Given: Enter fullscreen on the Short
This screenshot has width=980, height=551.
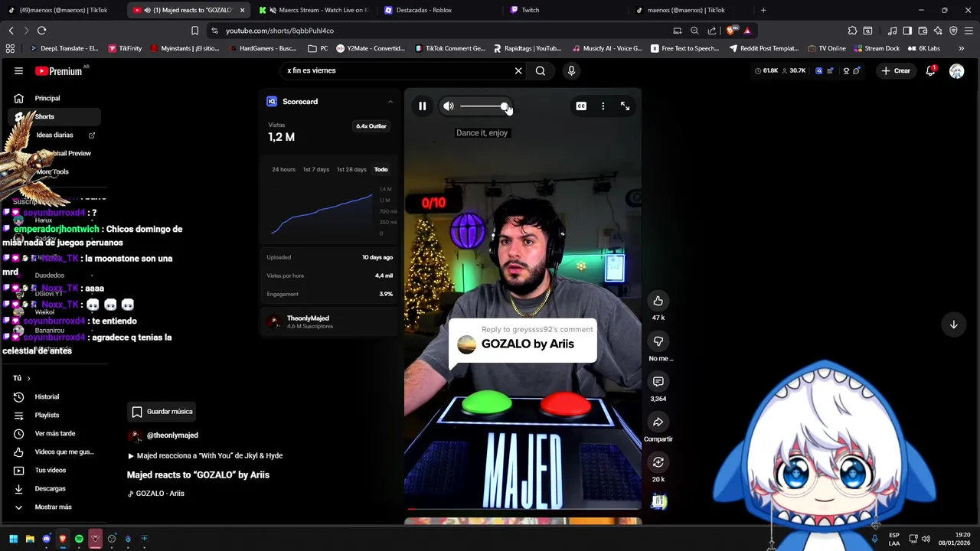Looking at the screenshot, I should click(x=625, y=106).
